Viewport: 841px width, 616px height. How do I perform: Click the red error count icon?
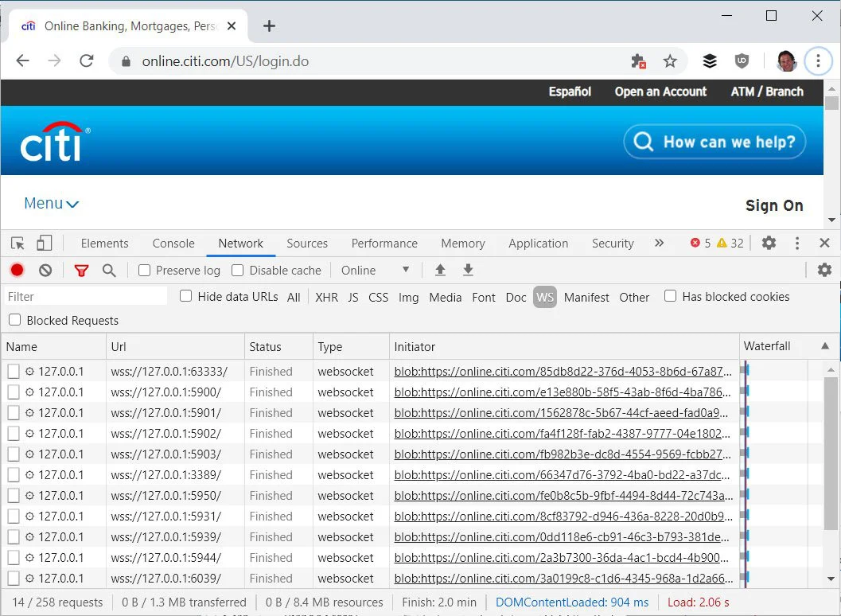(x=695, y=243)
